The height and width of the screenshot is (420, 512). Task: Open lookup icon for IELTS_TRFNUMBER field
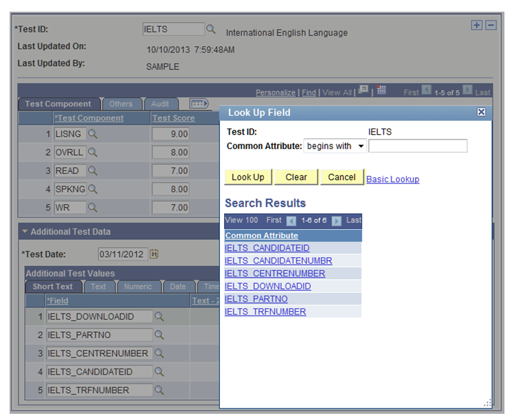click(159, 390)
